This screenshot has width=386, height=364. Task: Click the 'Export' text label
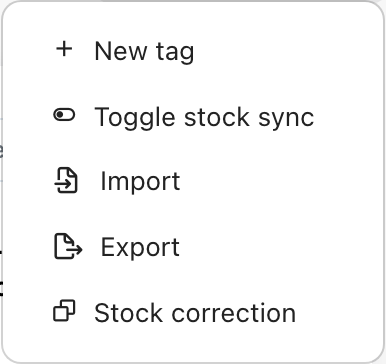coord(140,248)
